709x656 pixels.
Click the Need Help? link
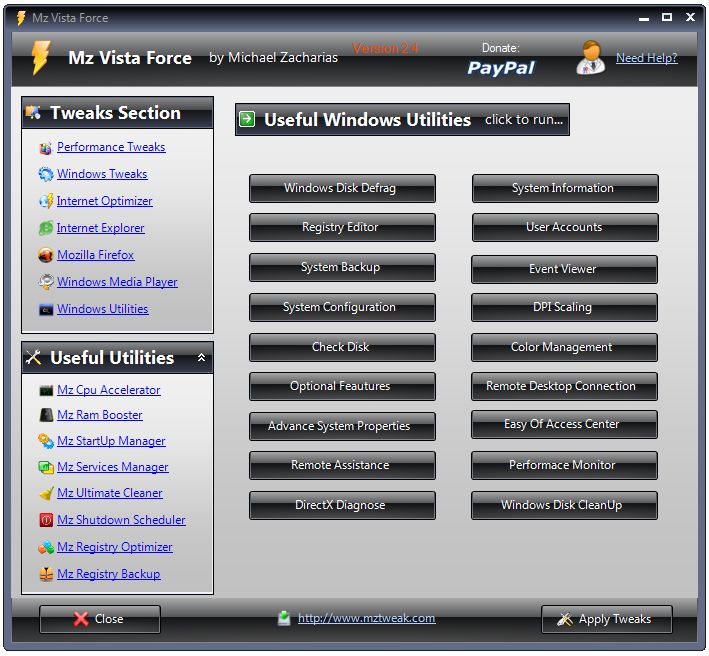pyautogui.click(x=647, y=58)
